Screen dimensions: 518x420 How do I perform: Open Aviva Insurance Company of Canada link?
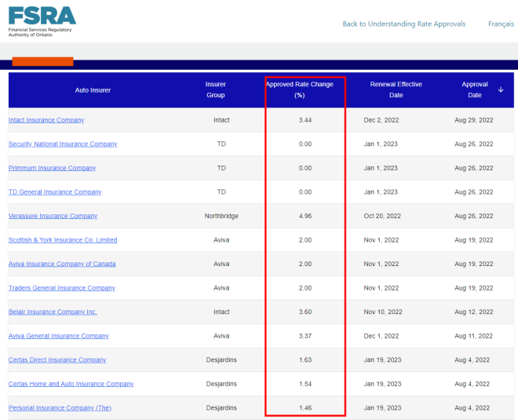pyautogui.click(x=62, y=264)
